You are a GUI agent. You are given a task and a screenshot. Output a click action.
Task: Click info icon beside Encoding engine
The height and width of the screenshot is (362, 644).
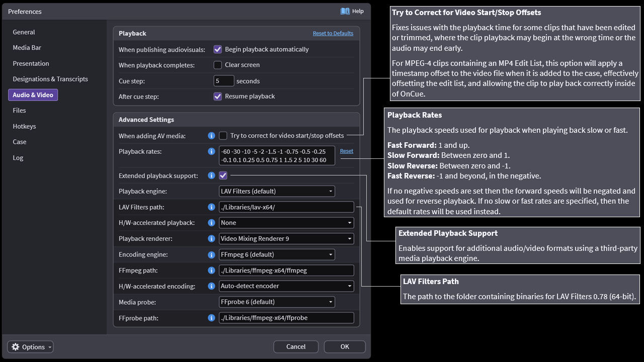tap(211, 254)
